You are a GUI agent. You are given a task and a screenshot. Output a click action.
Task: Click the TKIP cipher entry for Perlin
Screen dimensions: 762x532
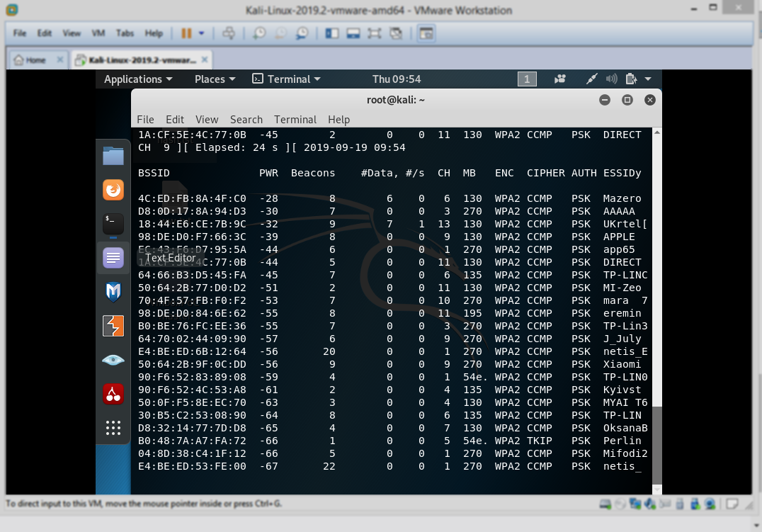(x=540, y=441)
